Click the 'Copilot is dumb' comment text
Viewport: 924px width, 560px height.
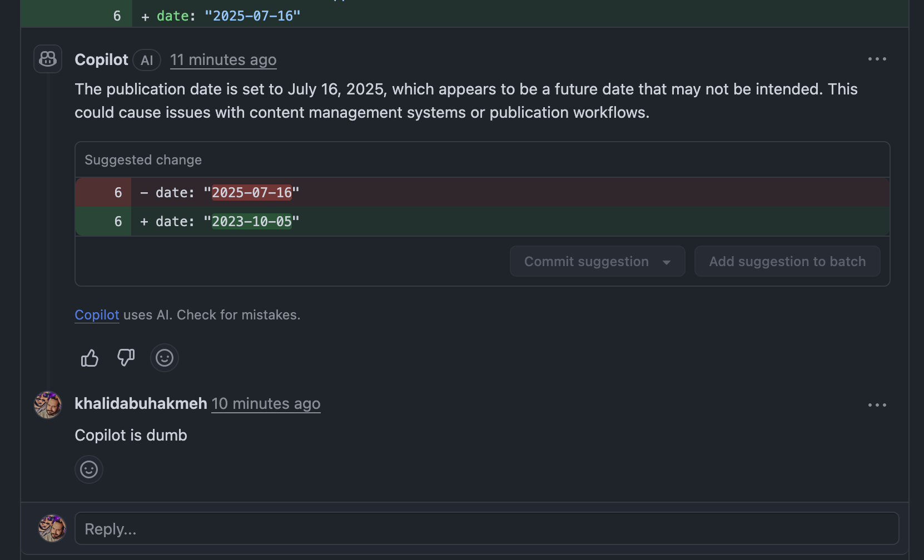(131, 436)
